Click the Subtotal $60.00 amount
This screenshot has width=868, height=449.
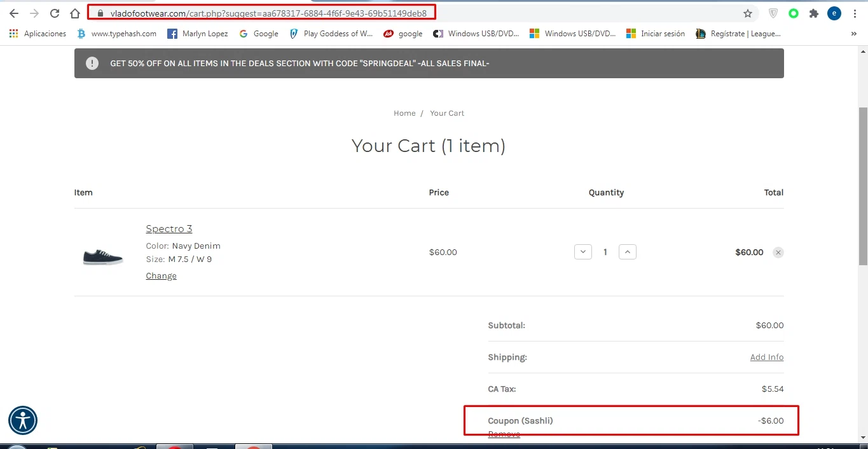769,326
